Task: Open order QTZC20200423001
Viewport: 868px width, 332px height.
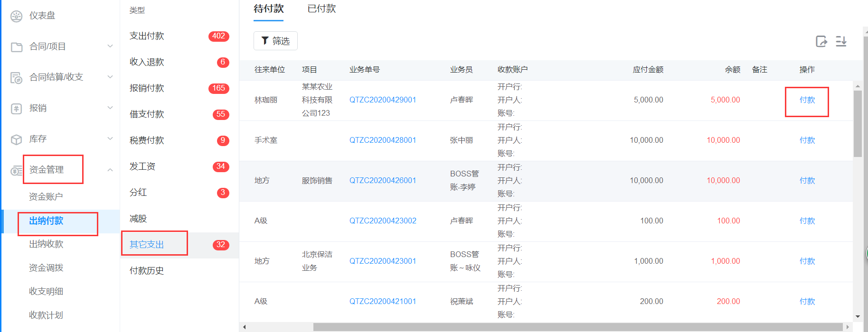Action: pyautogui.click(x=383, y=261)
